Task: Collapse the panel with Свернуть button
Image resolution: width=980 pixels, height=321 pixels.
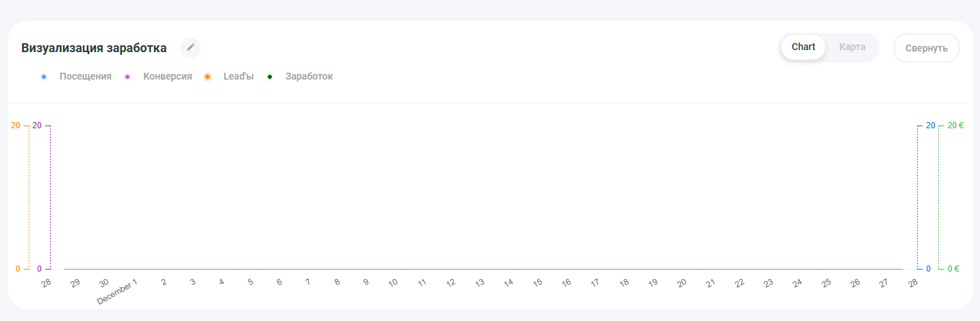Action: click(927, 48)
